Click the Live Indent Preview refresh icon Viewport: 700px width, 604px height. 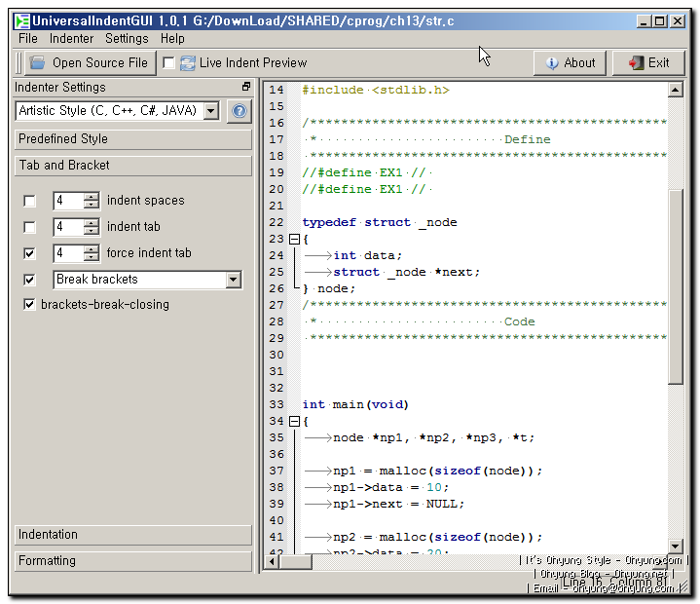click(x=188, y=62)
